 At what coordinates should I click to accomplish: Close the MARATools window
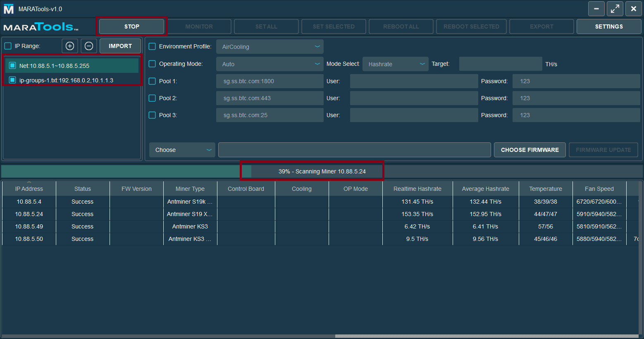633,9
